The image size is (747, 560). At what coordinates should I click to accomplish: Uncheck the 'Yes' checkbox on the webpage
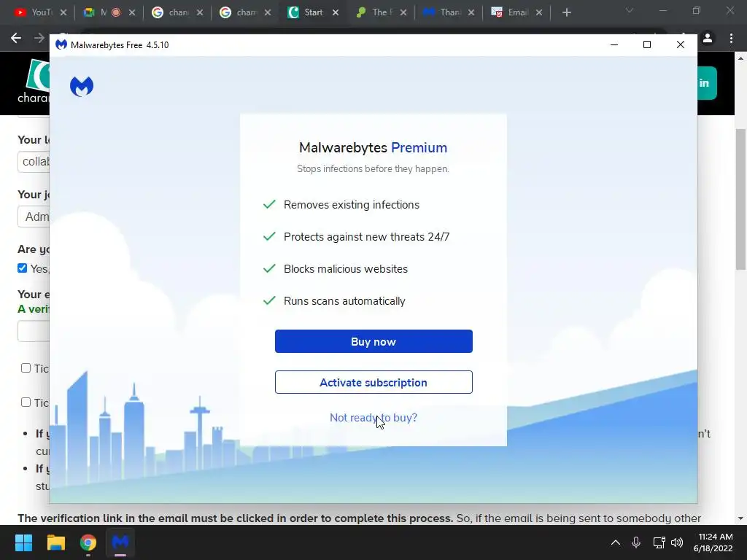coord(23,268)
